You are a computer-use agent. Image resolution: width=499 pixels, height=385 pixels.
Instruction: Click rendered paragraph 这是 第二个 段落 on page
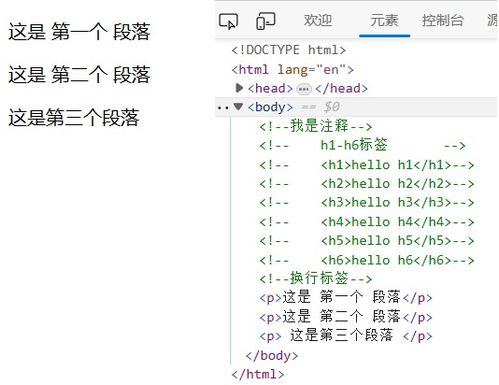79,75
